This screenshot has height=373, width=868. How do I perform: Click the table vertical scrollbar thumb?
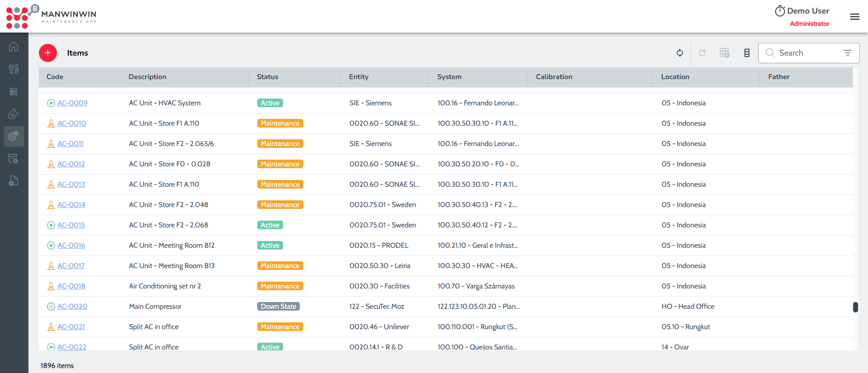(855, 307)
